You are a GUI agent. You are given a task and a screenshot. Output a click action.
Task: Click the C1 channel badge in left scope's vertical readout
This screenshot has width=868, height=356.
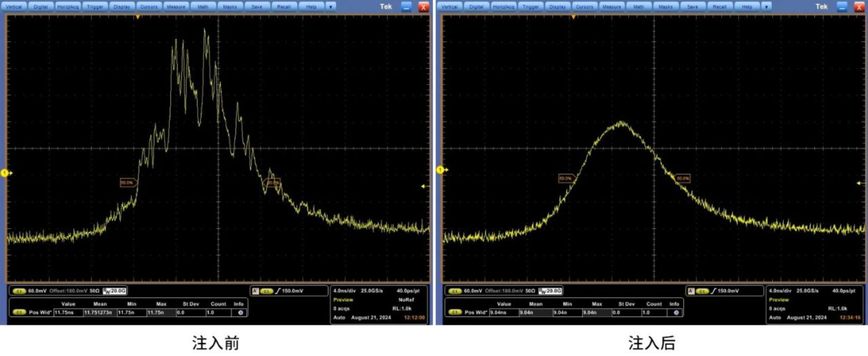coord(19,291)
